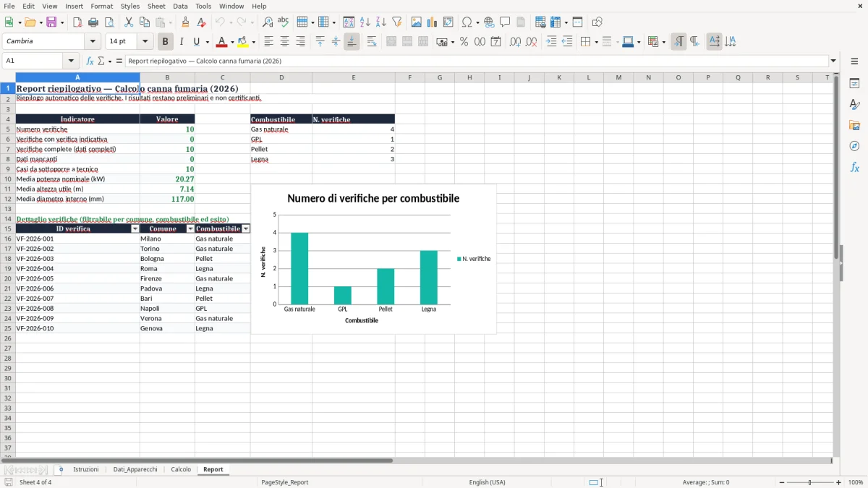Open sidebar Navigator compass icon

(854, 146)
